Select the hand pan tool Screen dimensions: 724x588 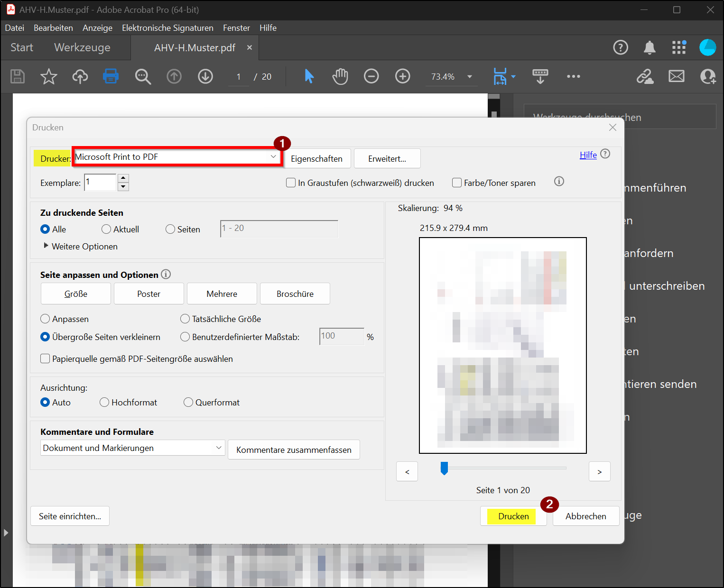340,76
